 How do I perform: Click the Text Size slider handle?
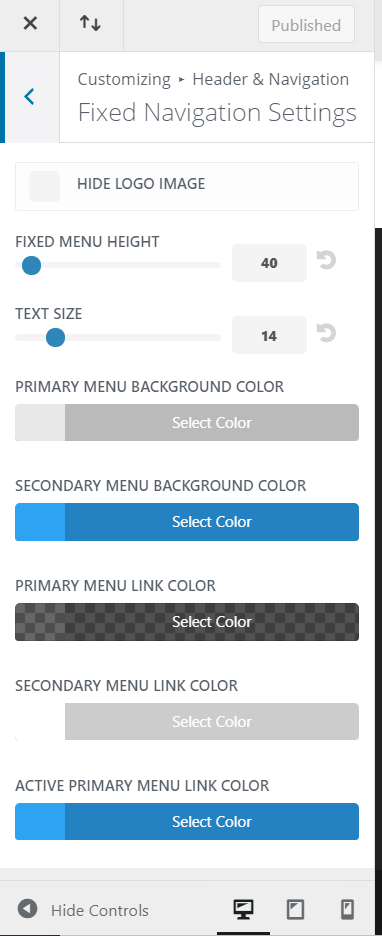coord(56,337)
